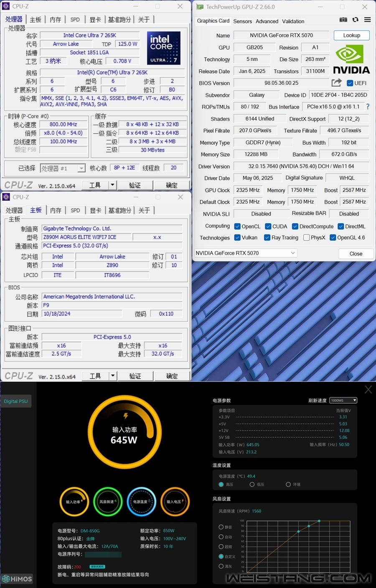The height and width of the screenshot is (588, 376).
Task: Click the Close button in GPU-Z
Action: [x=356, y=253]
